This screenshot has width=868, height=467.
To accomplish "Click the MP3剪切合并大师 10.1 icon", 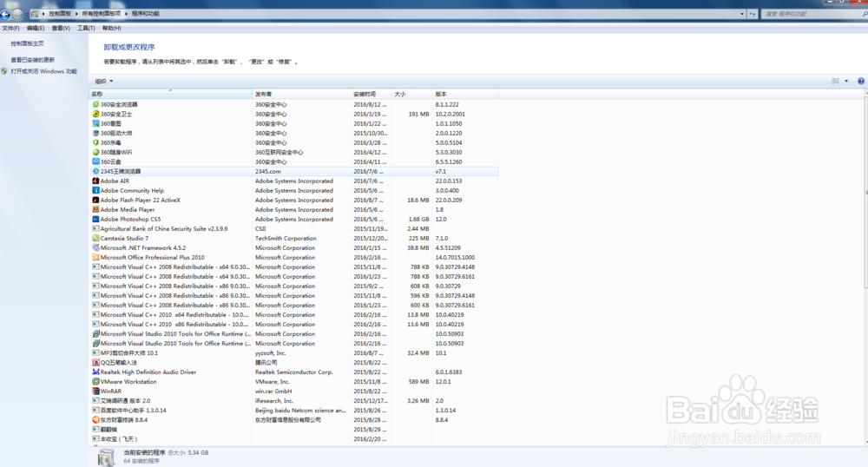I will pyautogui.click(x=95, y=353).
